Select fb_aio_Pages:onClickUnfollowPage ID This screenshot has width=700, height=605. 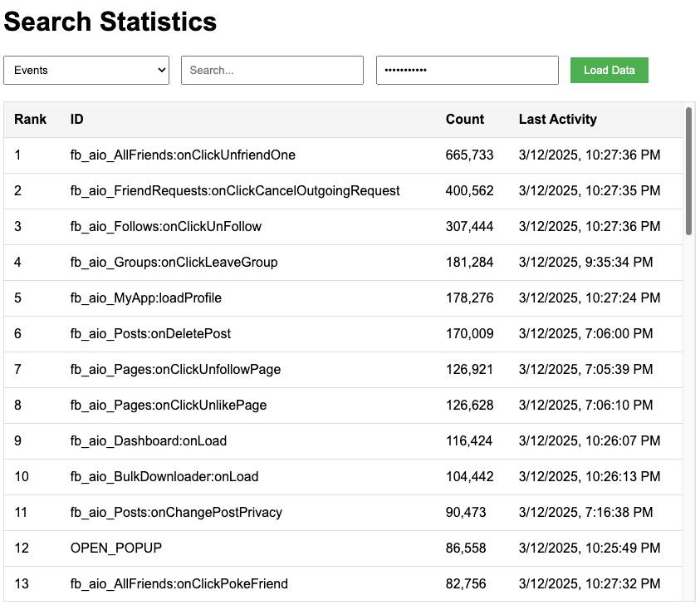pyautogui.click(x=175, y=370)
